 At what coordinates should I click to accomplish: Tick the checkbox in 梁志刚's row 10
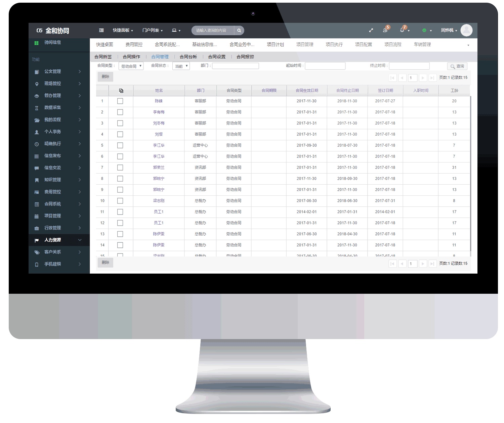pos(120,201)
